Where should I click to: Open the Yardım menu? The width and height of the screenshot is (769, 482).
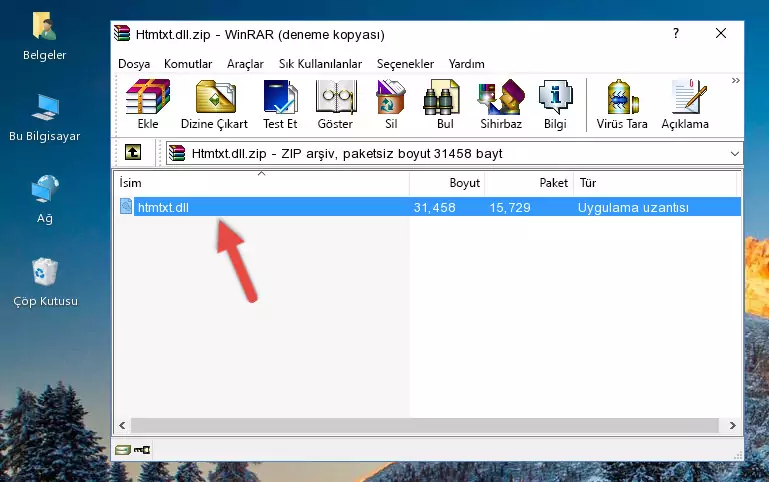point(466,64)
